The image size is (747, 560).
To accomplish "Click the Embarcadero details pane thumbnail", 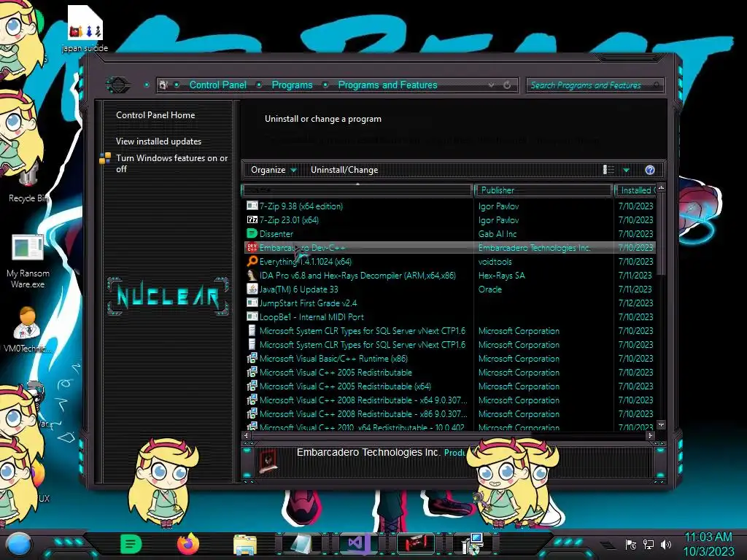I will click(268, 461).
